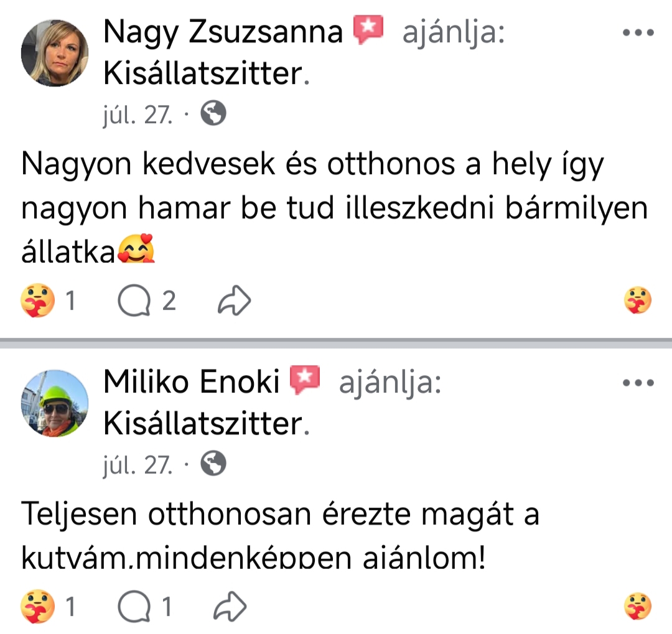
Task: Toggle care reaction on Nagy Zsuzsanna's post
Action: coord(638,302)
